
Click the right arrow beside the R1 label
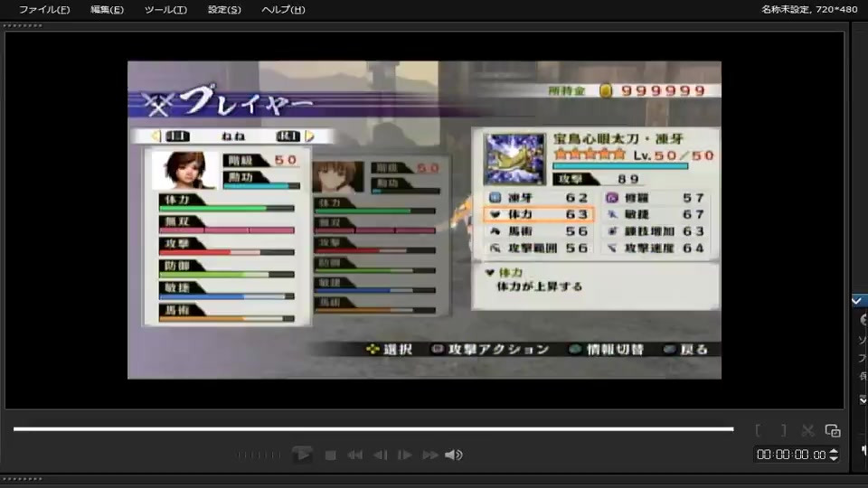click(x=310, y=136)
